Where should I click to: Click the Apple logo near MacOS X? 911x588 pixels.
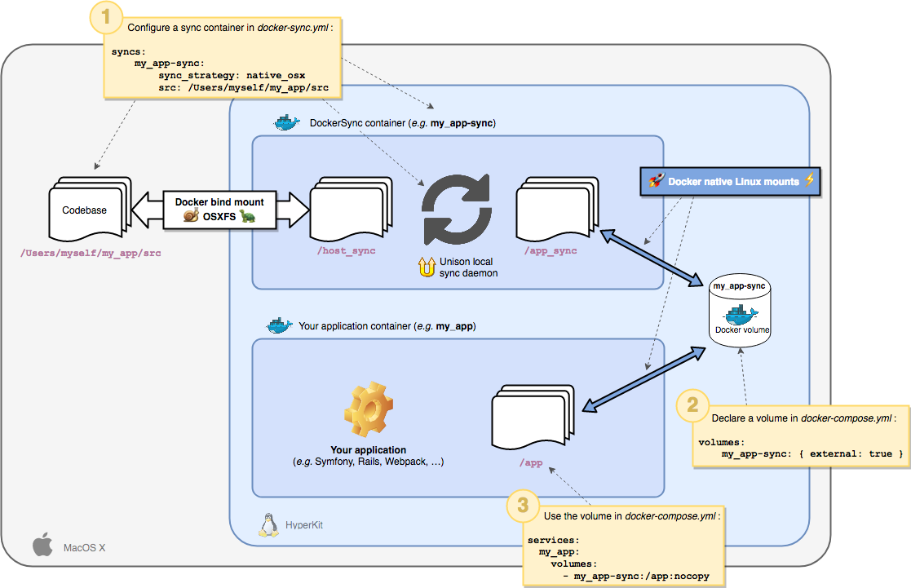(x=42, y=544)
